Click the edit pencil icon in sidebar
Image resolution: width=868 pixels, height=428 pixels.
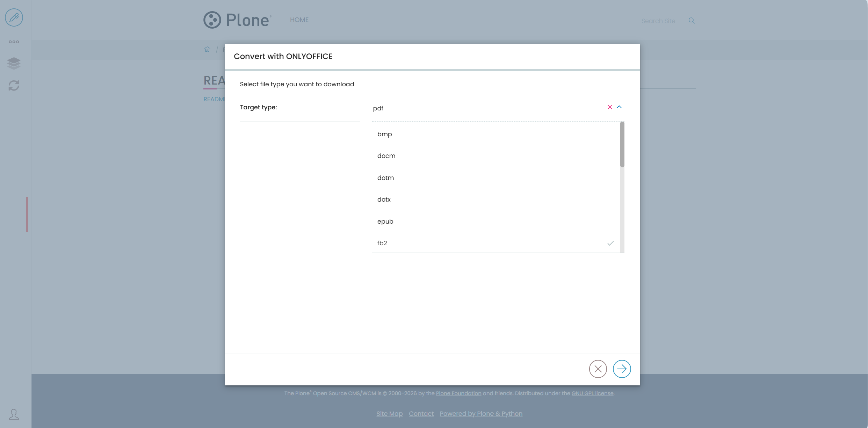14,17
